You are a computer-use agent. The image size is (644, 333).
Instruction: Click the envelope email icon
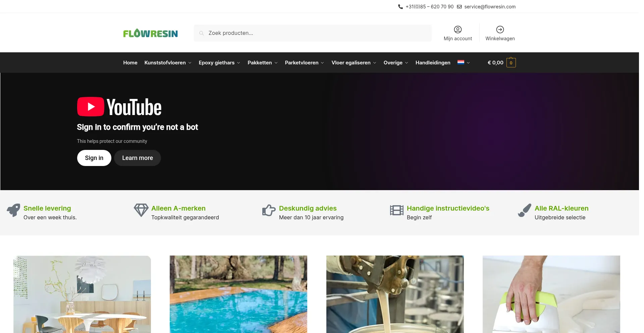click(460, 7)
